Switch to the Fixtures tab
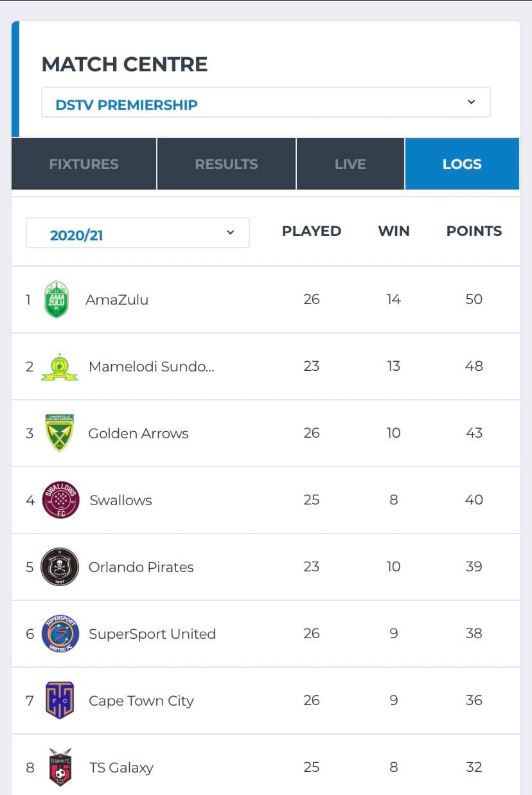This screenshot has width=532, height=795. pos(84,164)
